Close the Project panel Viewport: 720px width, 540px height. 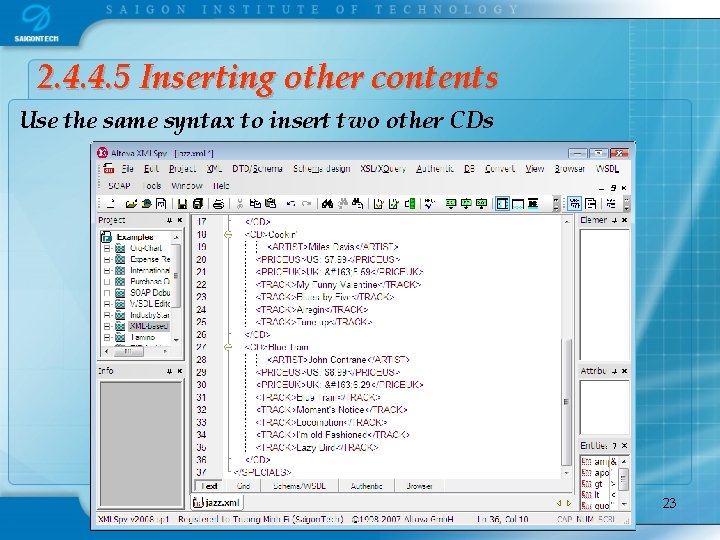point(180,220)
